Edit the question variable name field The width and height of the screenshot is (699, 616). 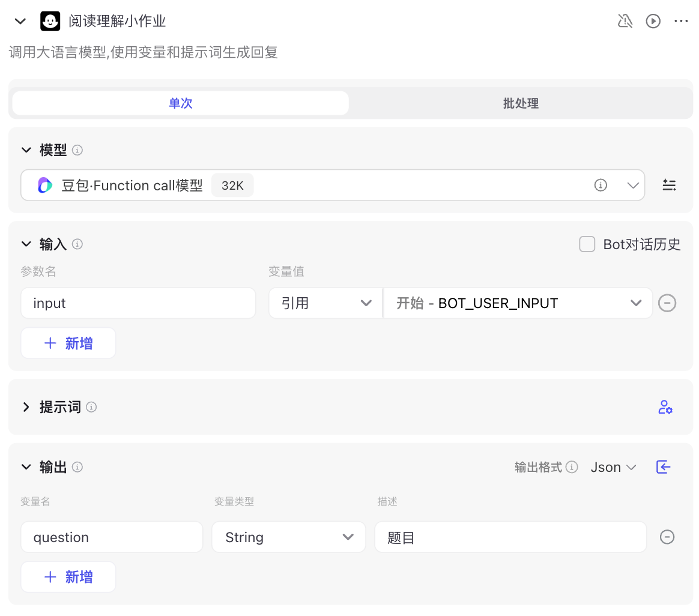(x=112, y=537)
